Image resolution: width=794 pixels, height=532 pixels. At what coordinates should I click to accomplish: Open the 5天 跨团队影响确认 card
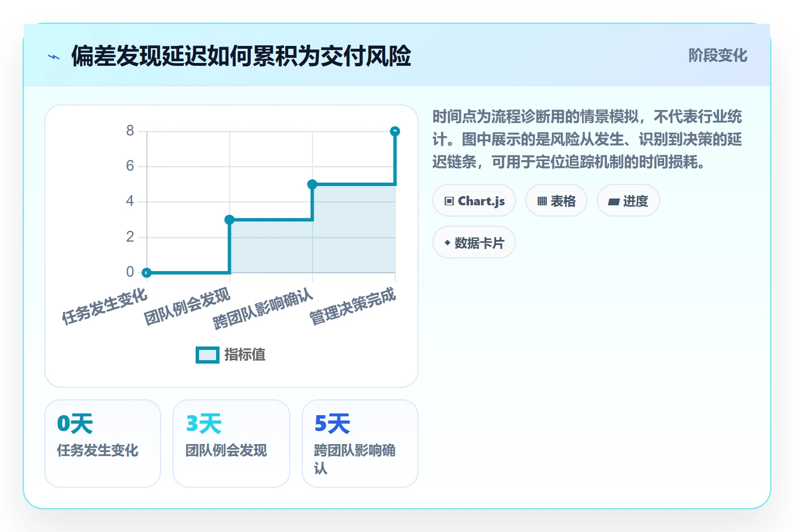coord(360,444)
